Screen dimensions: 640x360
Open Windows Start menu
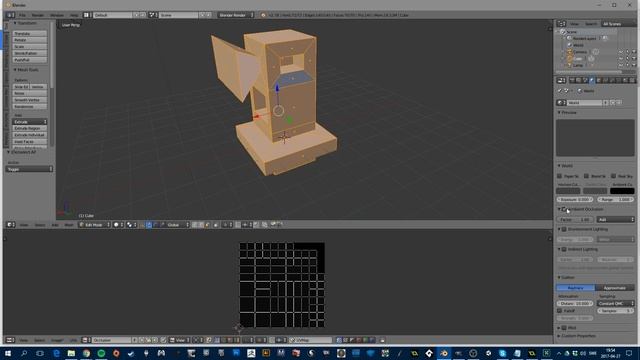[8, 353]
